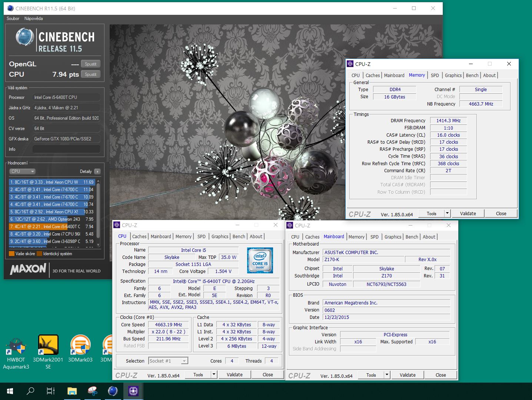Click the Z170-K model field
This screenshot has height=400, width=532.
[363, 259]
